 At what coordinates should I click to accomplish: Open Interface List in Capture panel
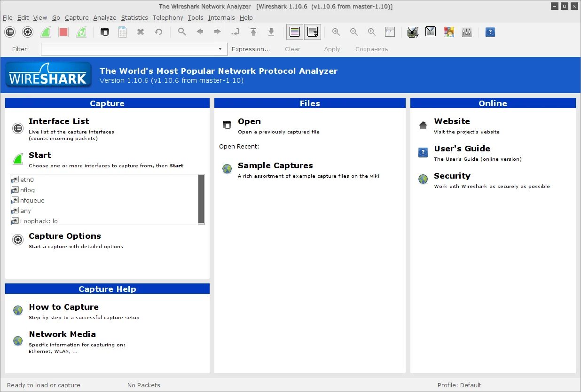[x=59, y=121]
